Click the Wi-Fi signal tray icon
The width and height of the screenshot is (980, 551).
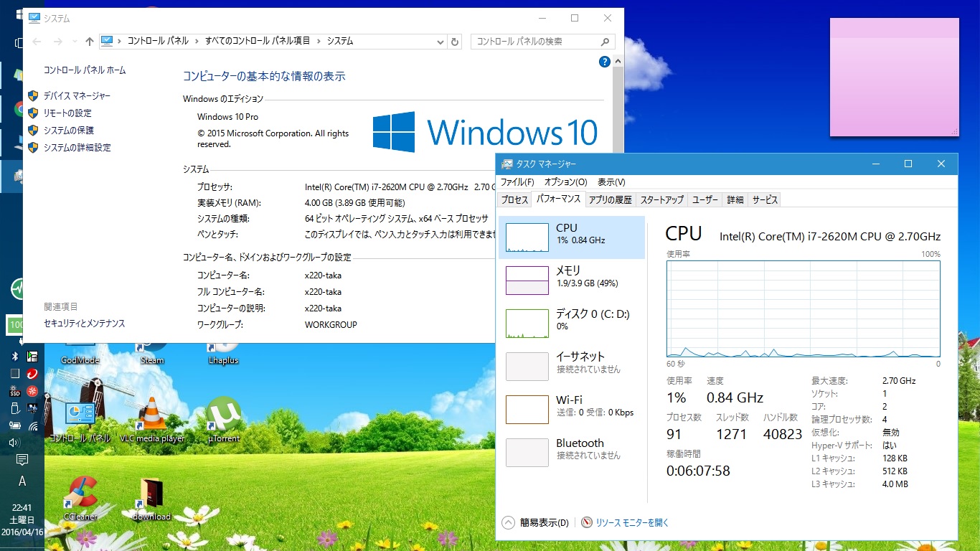tap(32, 425)
